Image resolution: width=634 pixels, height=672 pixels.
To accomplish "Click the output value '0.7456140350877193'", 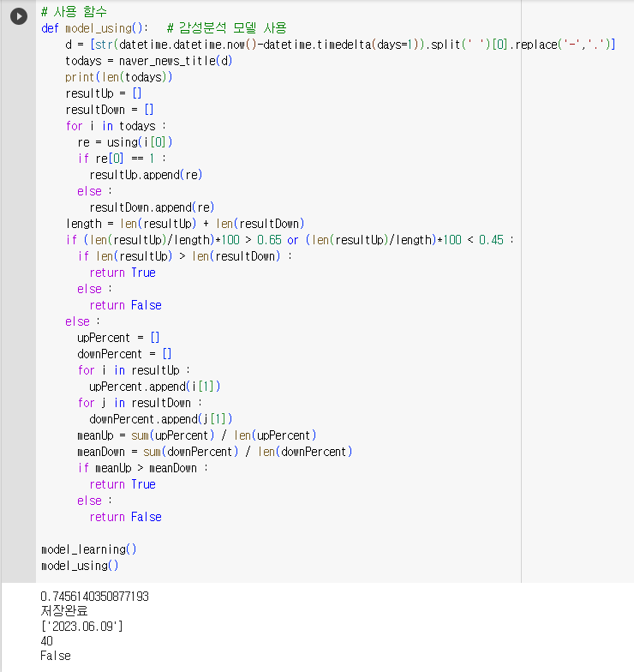I will [94, 597].
